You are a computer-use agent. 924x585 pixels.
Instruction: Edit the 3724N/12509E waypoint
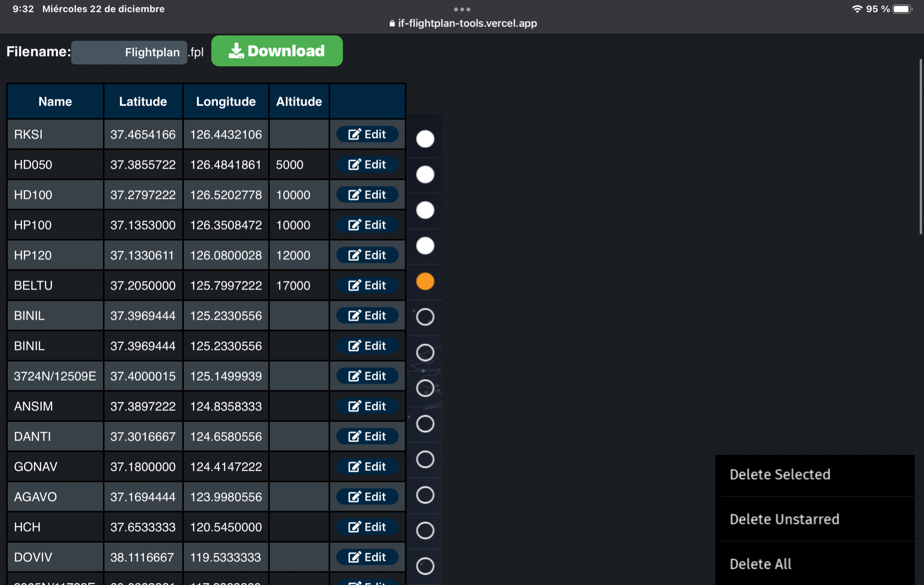[367, 376]
